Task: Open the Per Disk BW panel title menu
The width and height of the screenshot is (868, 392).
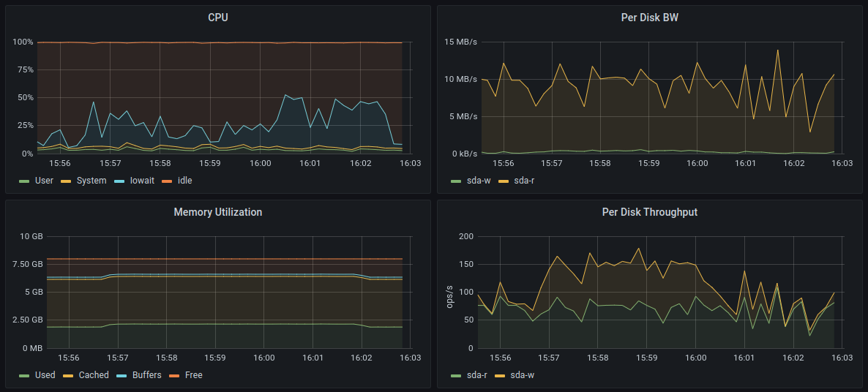Action: pyautogui.click(x=649, y=18)
